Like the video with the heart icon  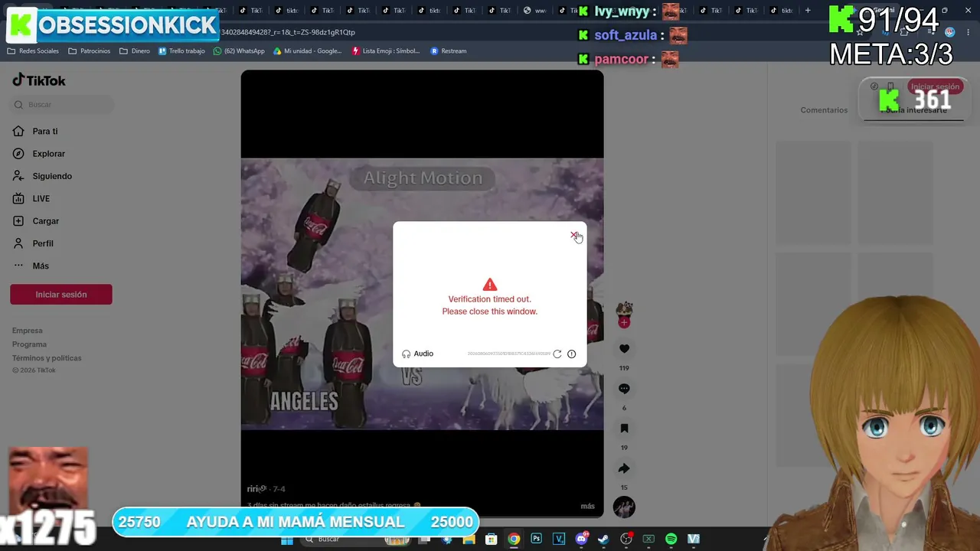(x=624, y=349)
